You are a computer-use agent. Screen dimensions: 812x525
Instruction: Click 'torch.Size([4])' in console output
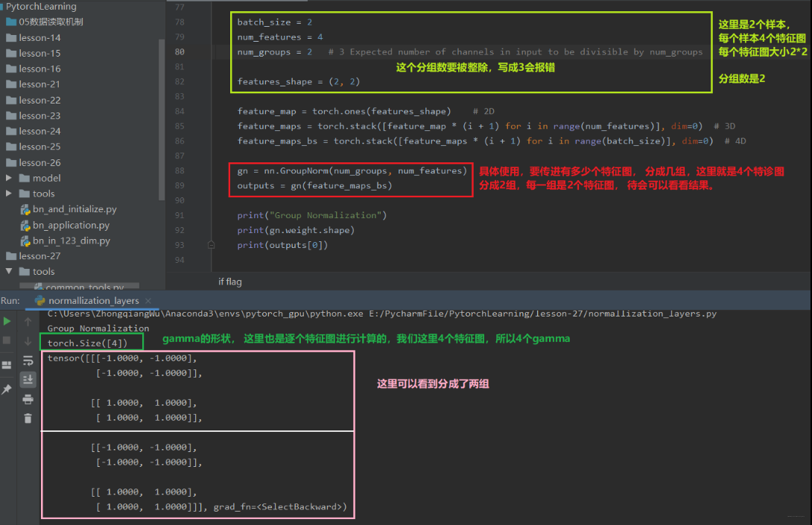click(x=87, y=343)
